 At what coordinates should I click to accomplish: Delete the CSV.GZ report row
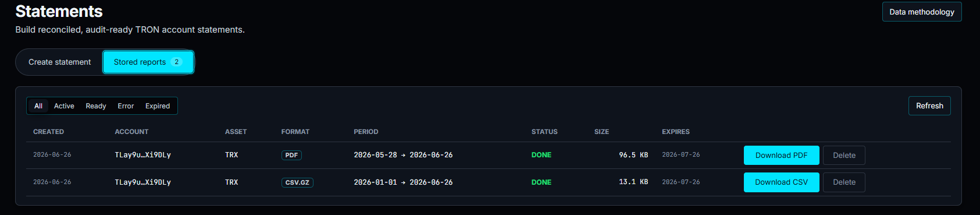[x=844, y=182]
